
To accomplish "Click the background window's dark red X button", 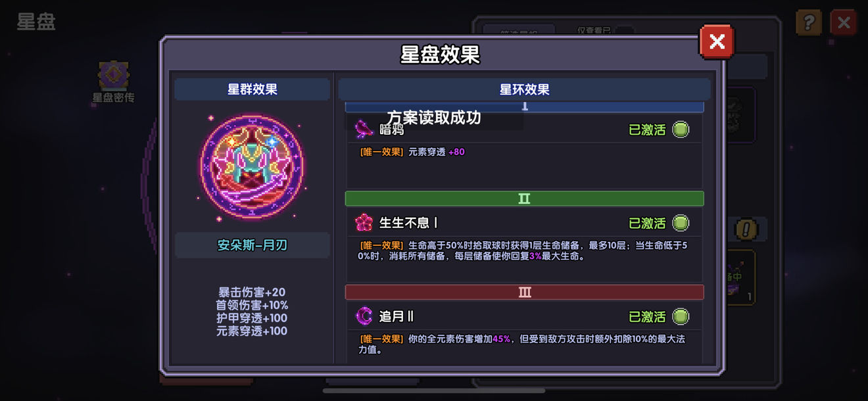I will point(844,23).
